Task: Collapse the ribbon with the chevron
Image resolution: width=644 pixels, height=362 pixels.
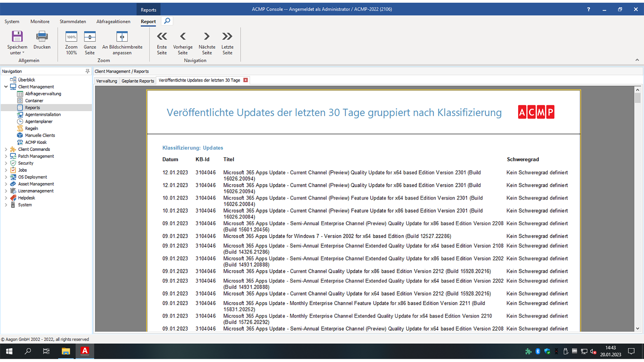Action: 637,60
